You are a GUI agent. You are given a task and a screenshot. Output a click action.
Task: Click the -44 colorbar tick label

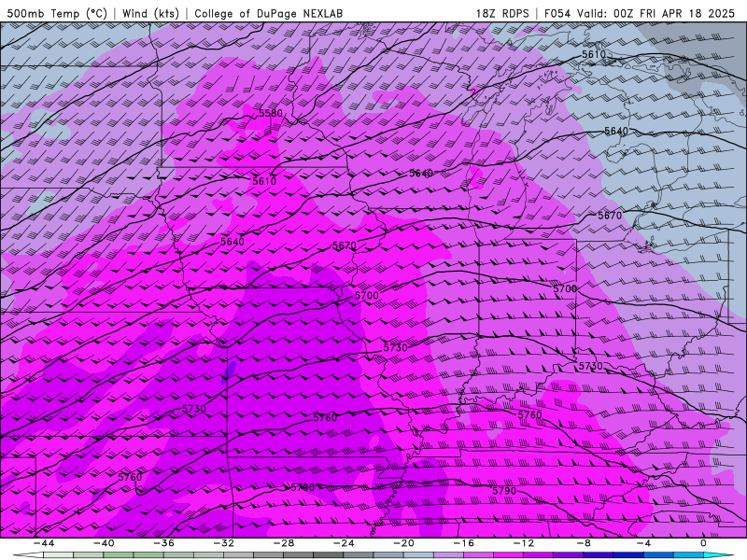44,543
